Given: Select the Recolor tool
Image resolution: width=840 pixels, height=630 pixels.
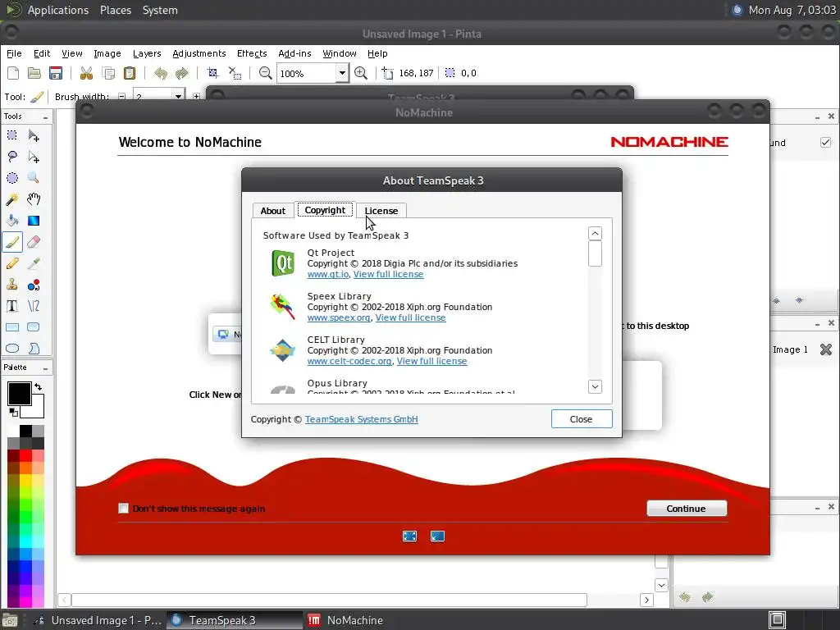Looking at the screenshot, I should click(x=33, y=285).
